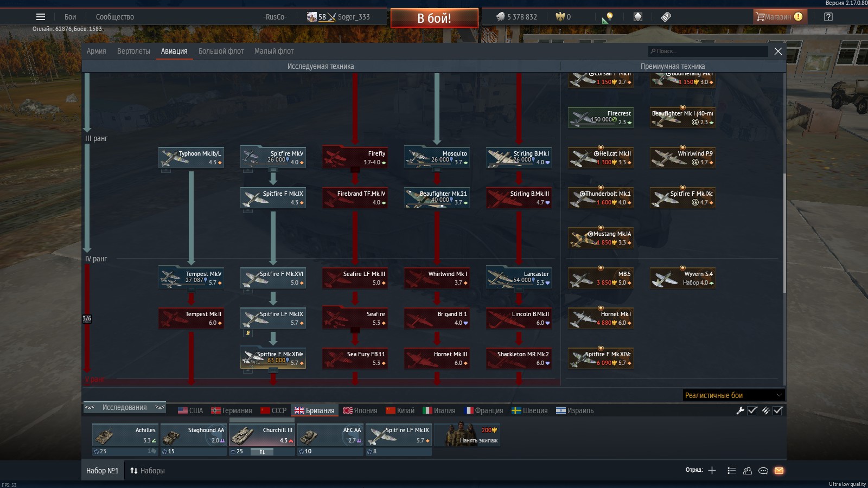Expand group under Typhoon Mk.Ib/L

coord(166,171)
